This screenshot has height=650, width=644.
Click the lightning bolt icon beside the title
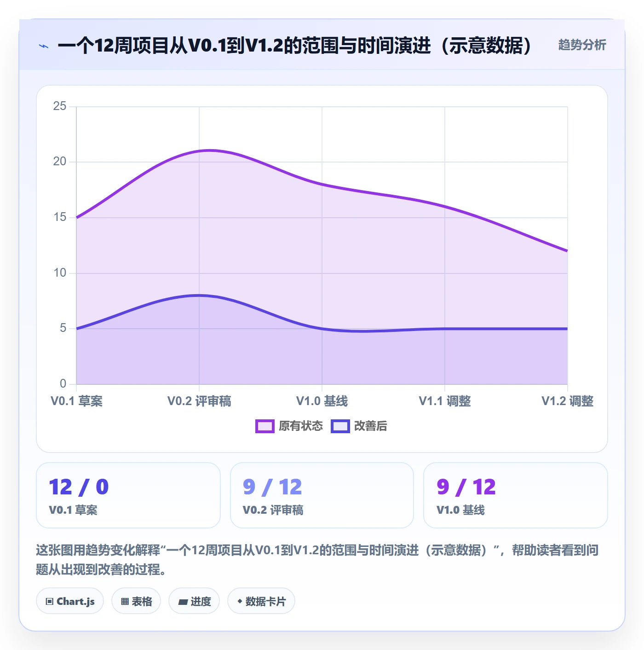tap(44, 46)
